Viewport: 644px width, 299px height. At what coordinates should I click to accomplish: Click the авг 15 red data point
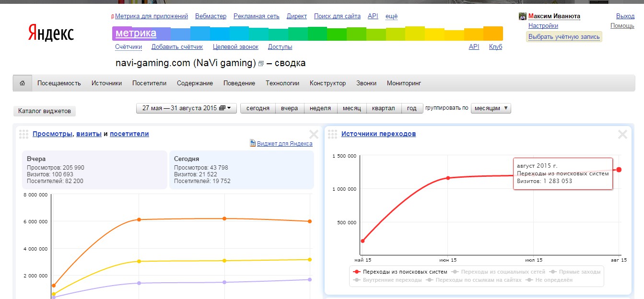tap(619, 170)
